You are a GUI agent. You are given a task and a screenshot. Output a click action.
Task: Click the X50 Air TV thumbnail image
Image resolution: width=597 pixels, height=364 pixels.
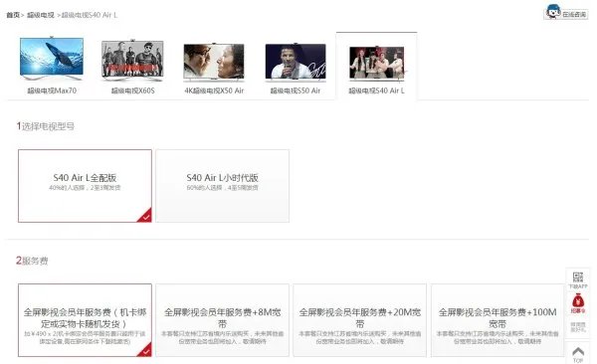[214, 62]
